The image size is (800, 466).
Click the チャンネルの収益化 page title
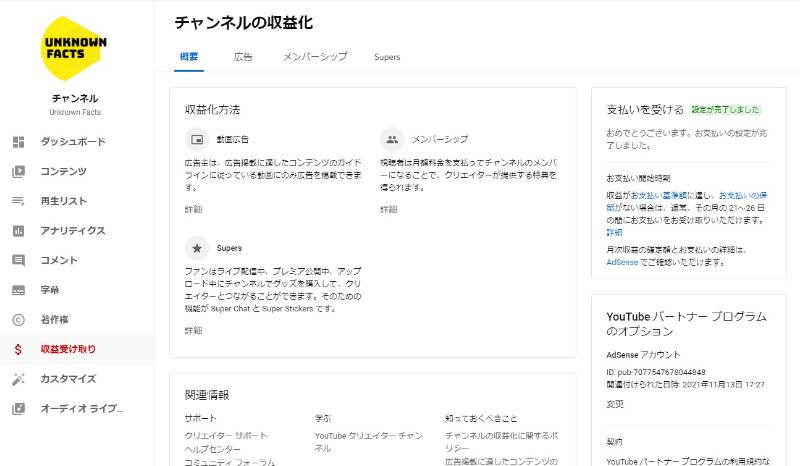pyautogui.click(x=244, y=22)
